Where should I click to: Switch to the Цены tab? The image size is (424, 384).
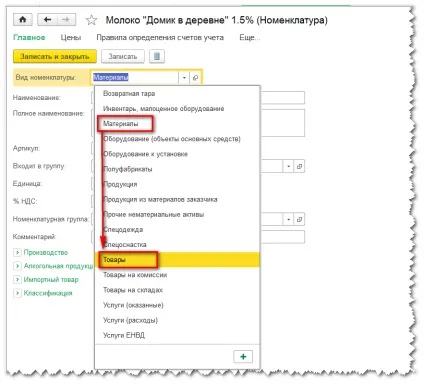click(71, 38)
